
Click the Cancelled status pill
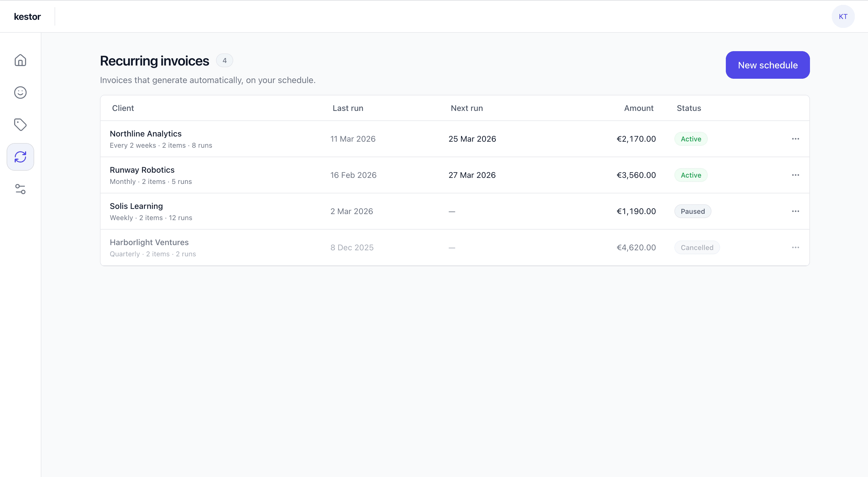tap(697, 247)
